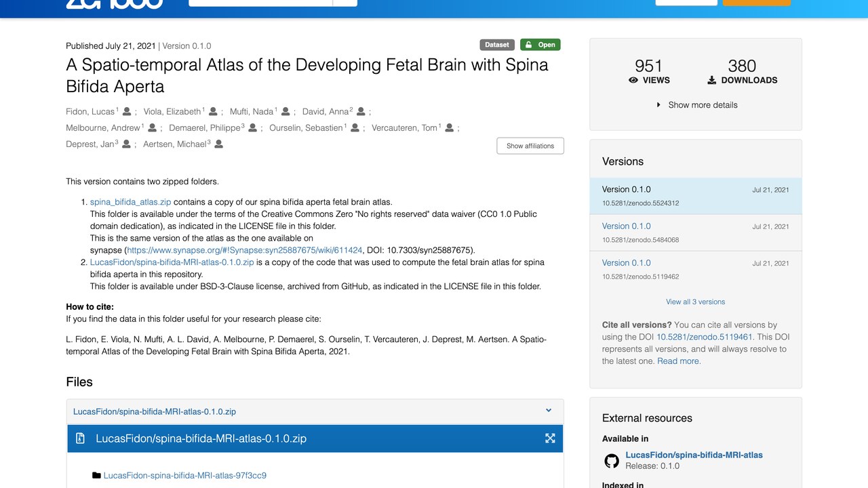Click the Dataset badge

click(497, 45)
